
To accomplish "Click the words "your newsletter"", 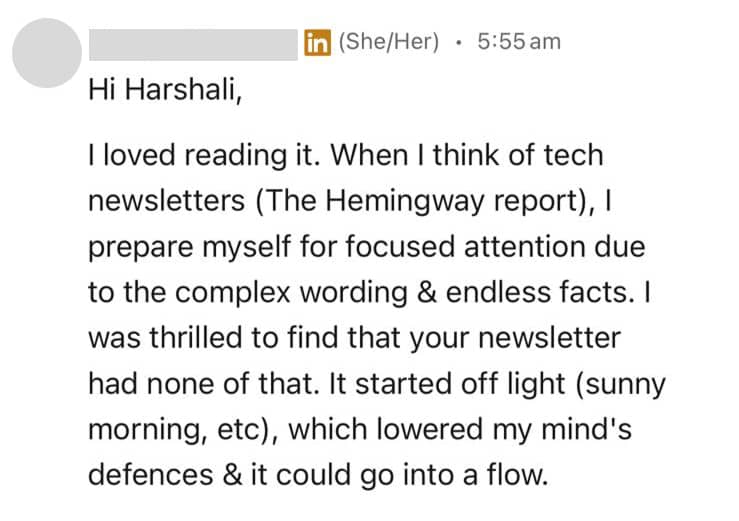I will coord(515,339).
